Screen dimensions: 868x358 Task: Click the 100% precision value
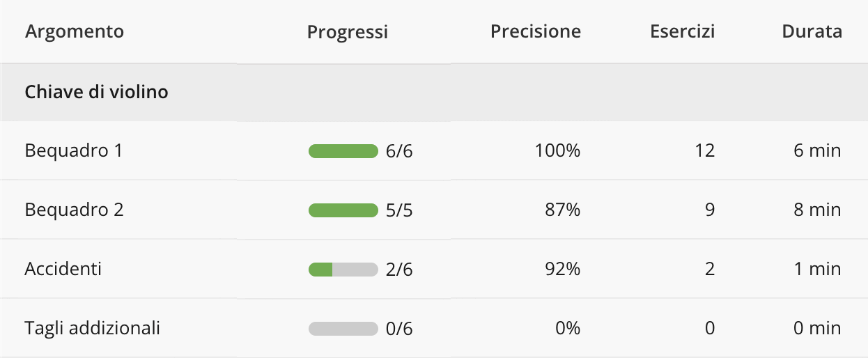[x=557, y=150]
